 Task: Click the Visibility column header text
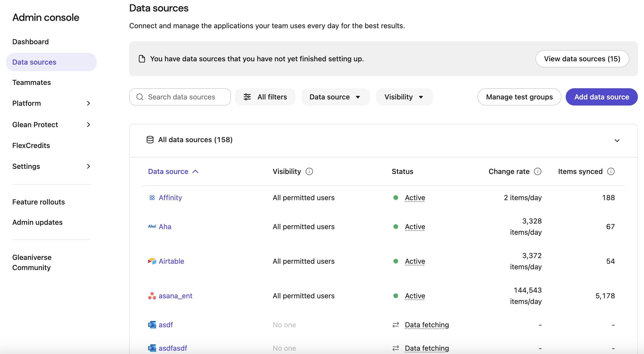click(287, 172)
